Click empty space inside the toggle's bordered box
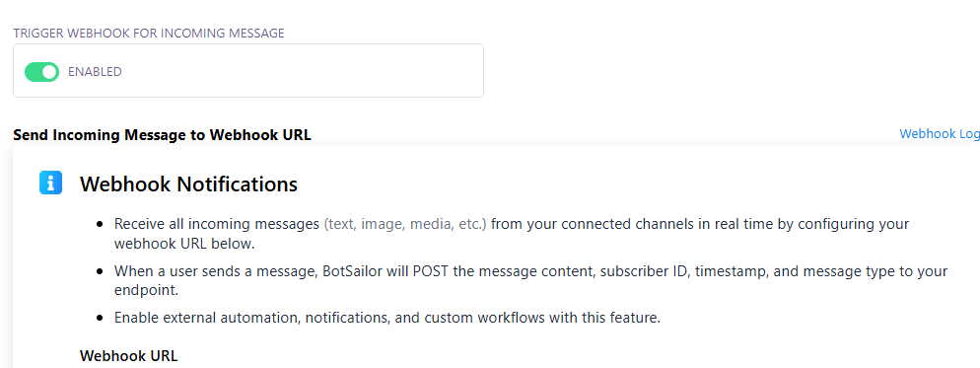980x368 pixels. (300, 71)
